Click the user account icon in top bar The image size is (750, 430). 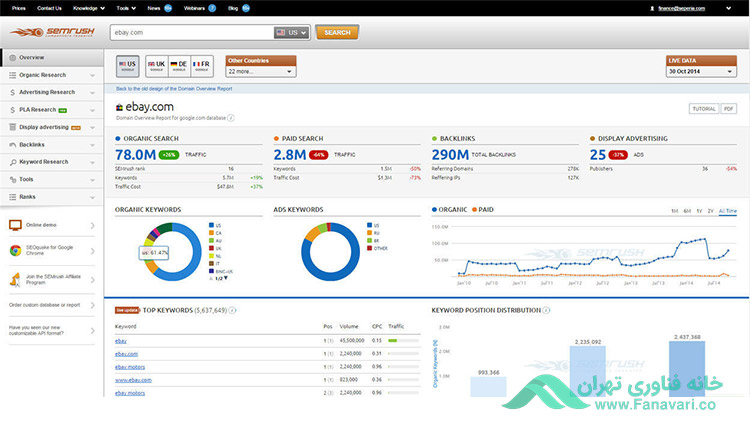click(x=652, y=9)
